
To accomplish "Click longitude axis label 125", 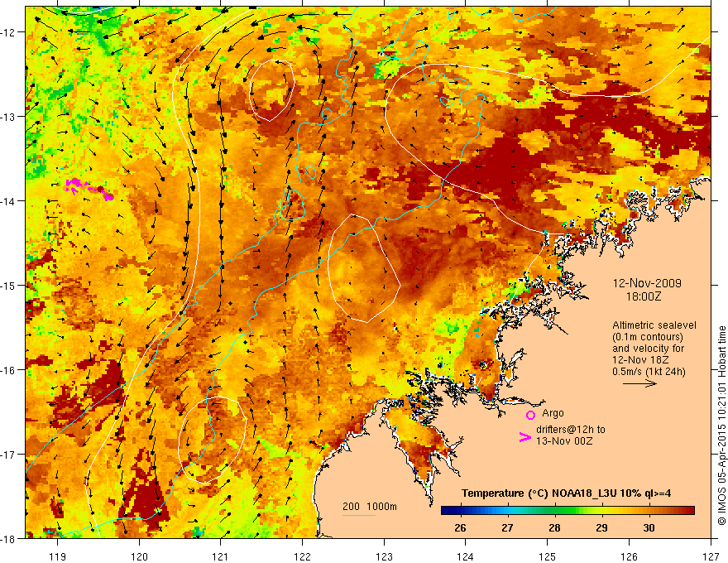I will (x=548, y=556).
